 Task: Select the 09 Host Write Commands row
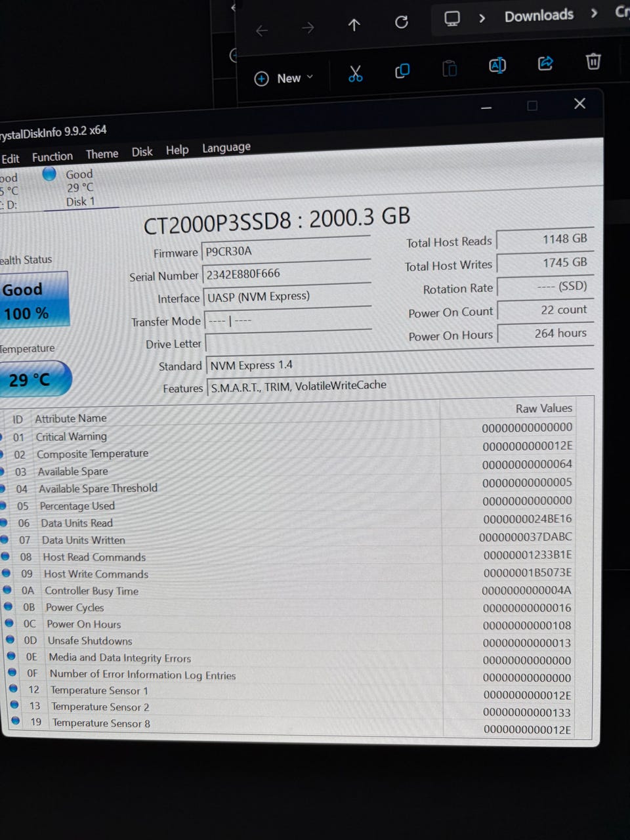point(289,573)
